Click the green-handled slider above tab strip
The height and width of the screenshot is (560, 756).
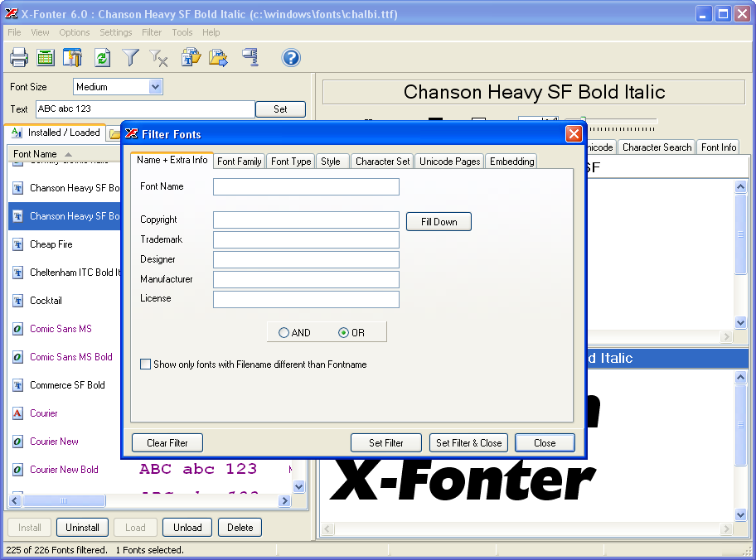pyautogui.click(x=583, y=119)
